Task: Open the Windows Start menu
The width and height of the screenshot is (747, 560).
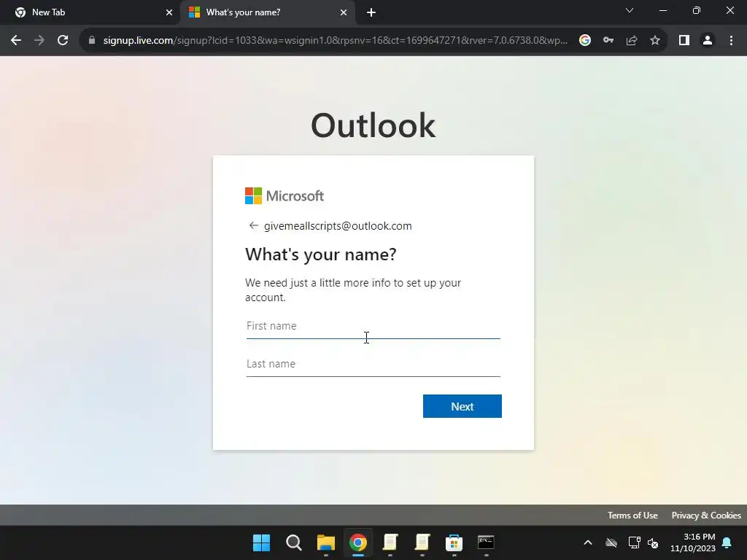Action: (x=262, y=542)
